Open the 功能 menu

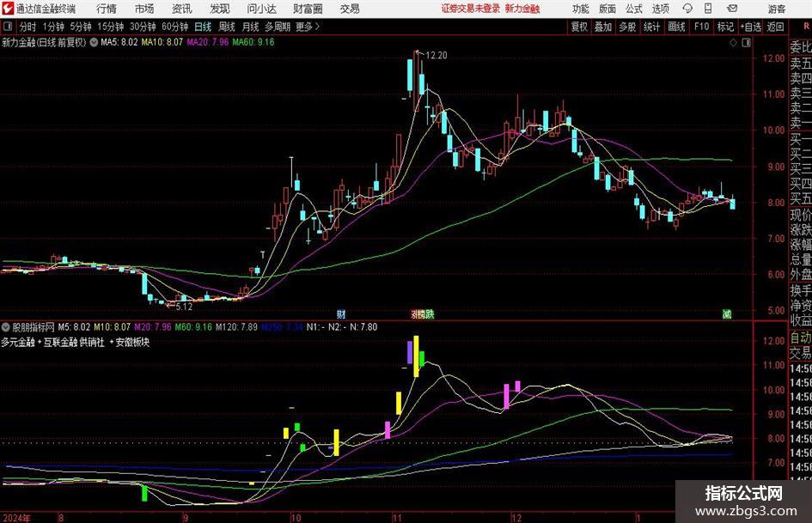pos(581,9)
